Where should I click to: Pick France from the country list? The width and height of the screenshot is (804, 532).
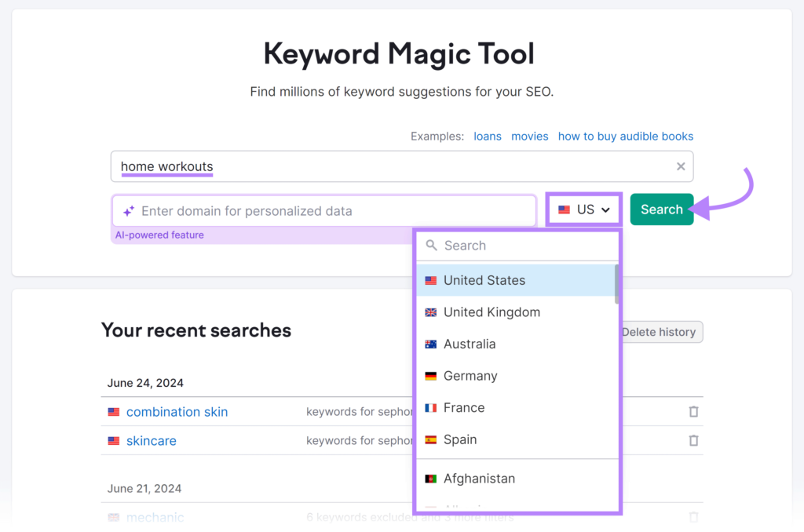coord(515,407)
